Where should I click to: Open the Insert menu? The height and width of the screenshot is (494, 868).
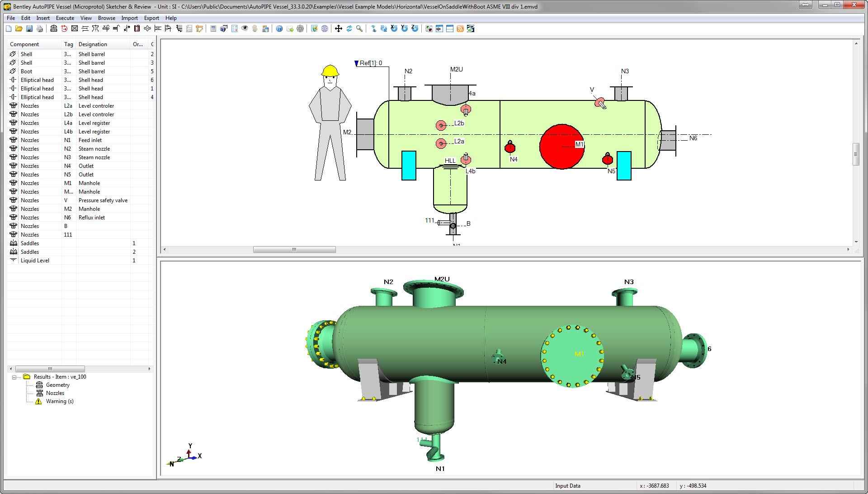(43, 18)
